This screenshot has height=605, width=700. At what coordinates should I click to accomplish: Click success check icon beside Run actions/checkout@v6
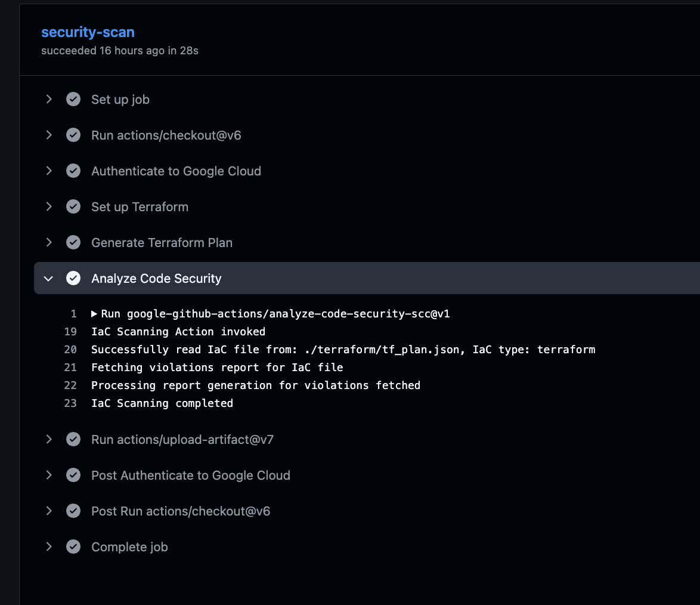coord(73,135)
